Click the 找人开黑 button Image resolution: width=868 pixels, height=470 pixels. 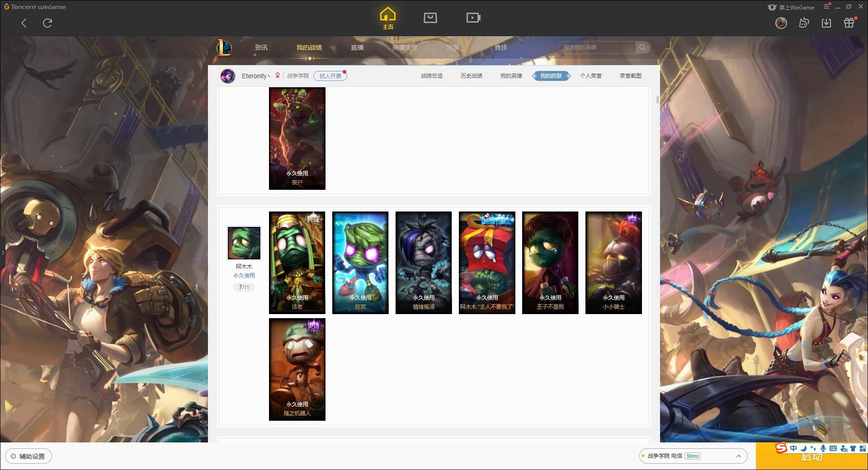click(x=330, y=76)
